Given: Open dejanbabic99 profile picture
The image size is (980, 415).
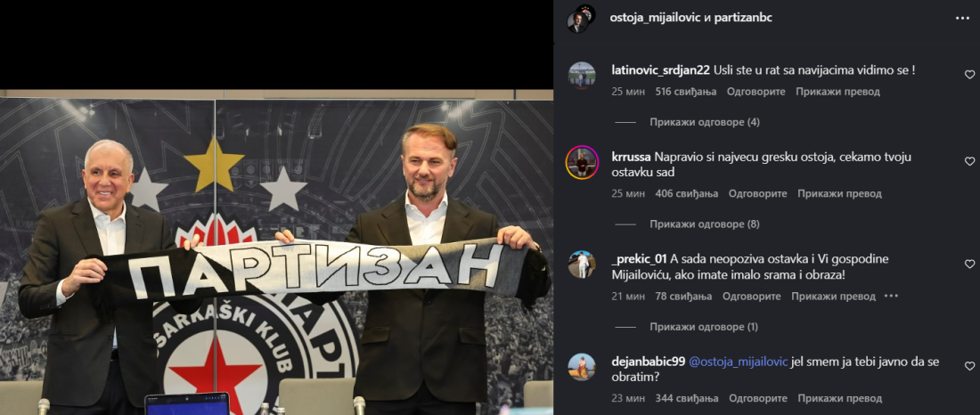Looking at the screenshot, I should [582, 367].
